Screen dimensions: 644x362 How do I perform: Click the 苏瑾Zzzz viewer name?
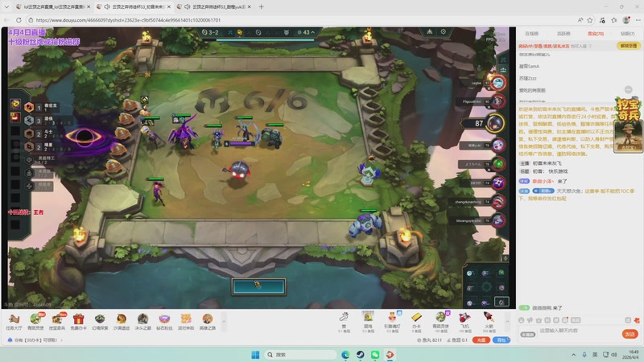tap(528, 78)
